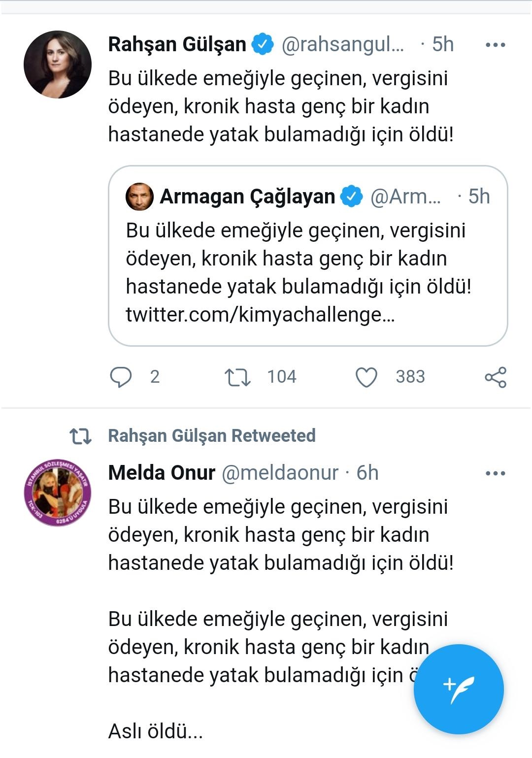
Task: Tap the share icon on first tweet
Action: pos(496,377)
